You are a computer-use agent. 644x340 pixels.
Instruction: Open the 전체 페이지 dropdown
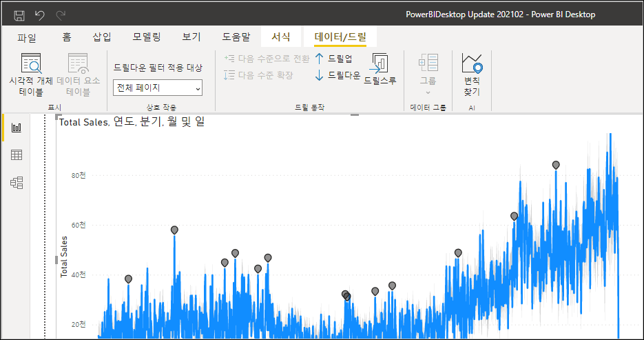(158, 88)
